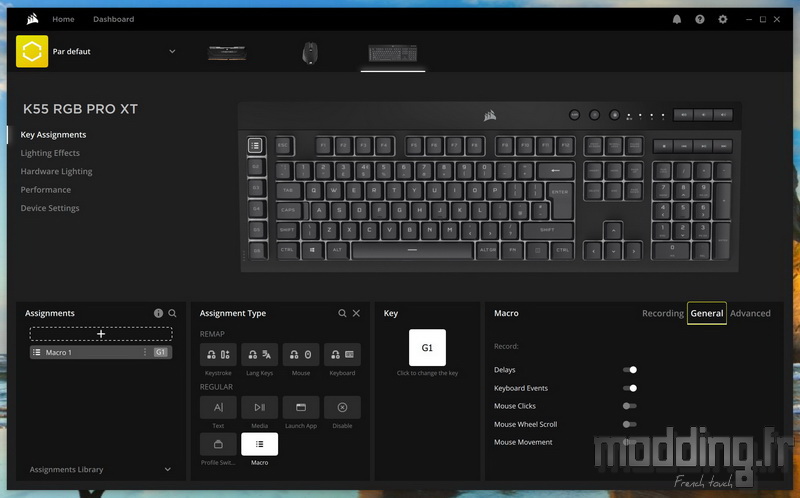
Task: Choose Keyboard remap type
Action: point(342,355)
